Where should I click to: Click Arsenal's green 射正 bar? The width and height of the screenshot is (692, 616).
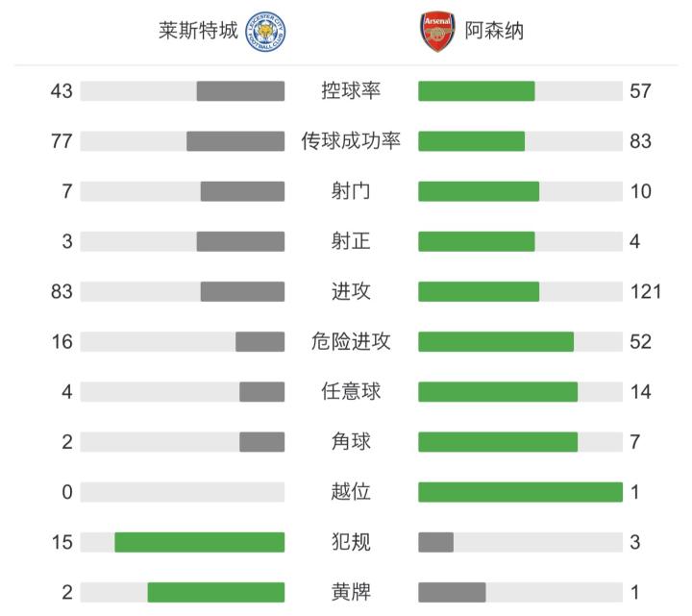[x=477, y=241]
